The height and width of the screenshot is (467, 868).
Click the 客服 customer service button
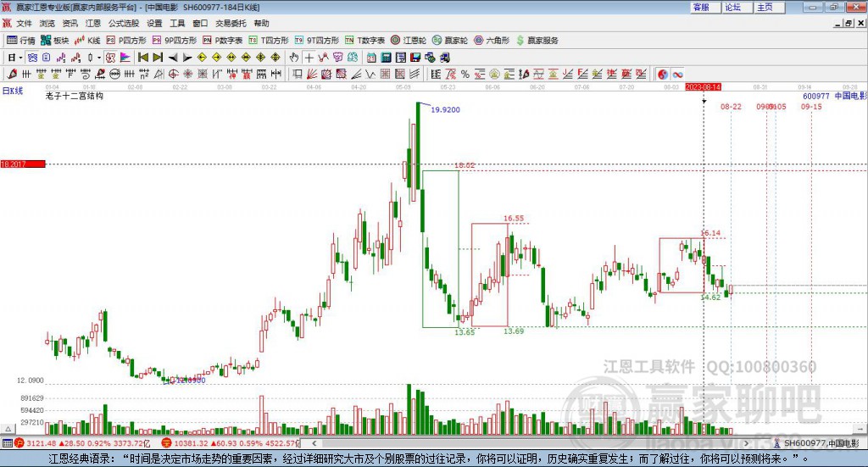(701, 7)
